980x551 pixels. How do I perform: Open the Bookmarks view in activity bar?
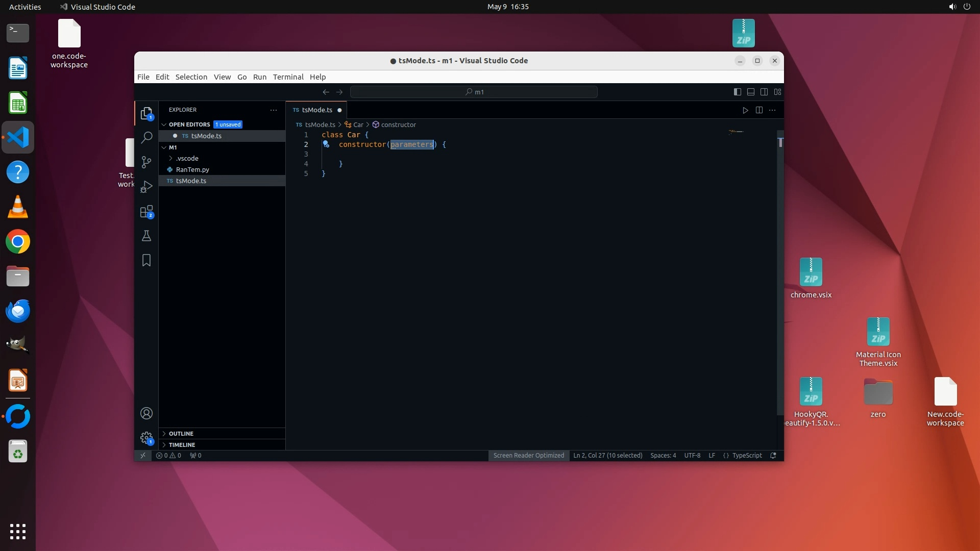[x=146, y=260]
